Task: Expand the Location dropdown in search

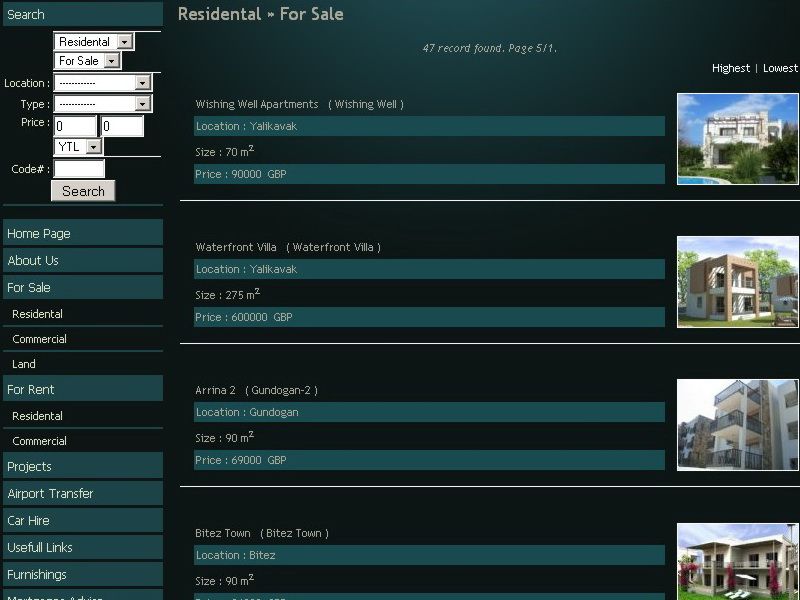Action: coord(103,83)
